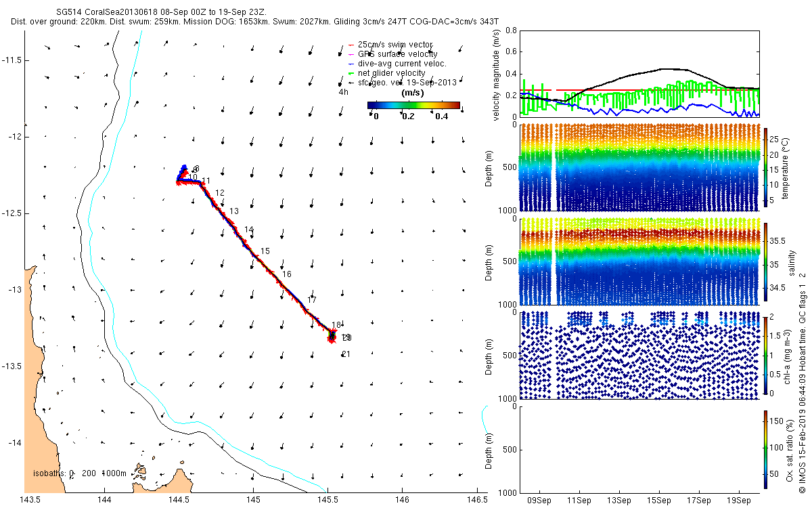Click the 145 longitude tick label

[x=253, y=500]
